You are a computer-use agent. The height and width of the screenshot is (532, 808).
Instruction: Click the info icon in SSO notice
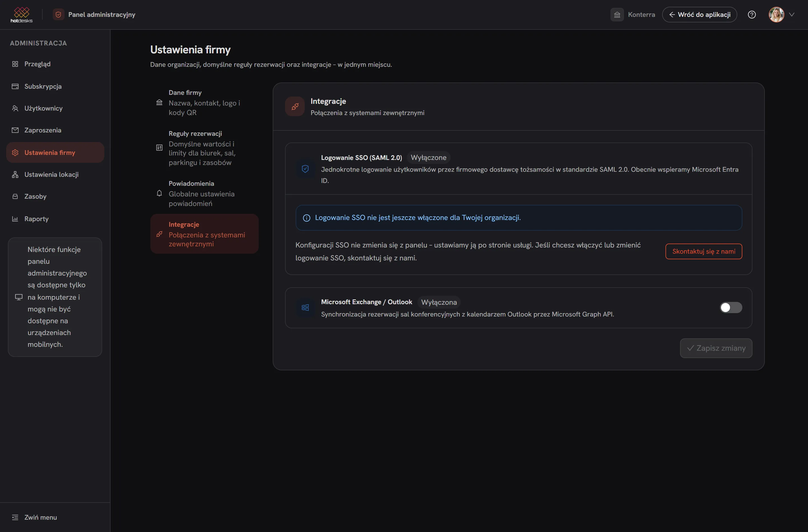tap(306, 218)
